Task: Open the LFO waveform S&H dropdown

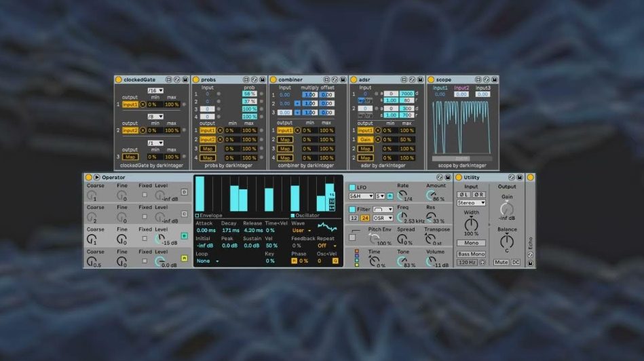Action: click(x=361, y=196)
